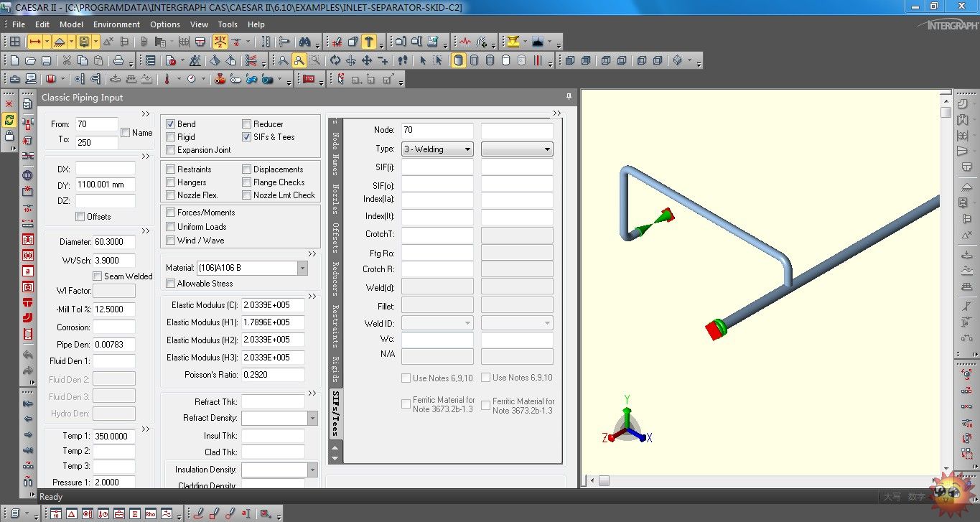Image resolution: width=980 pixels, height=522 pixels.
Task: Click the Temp 1 value field
Action: (x=113, y=436)
